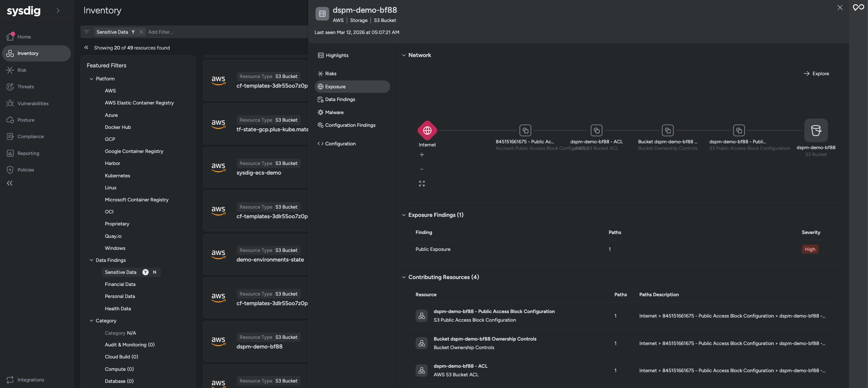
Task: Set Sensitive Data filter to N
Action: pos(155,272)
